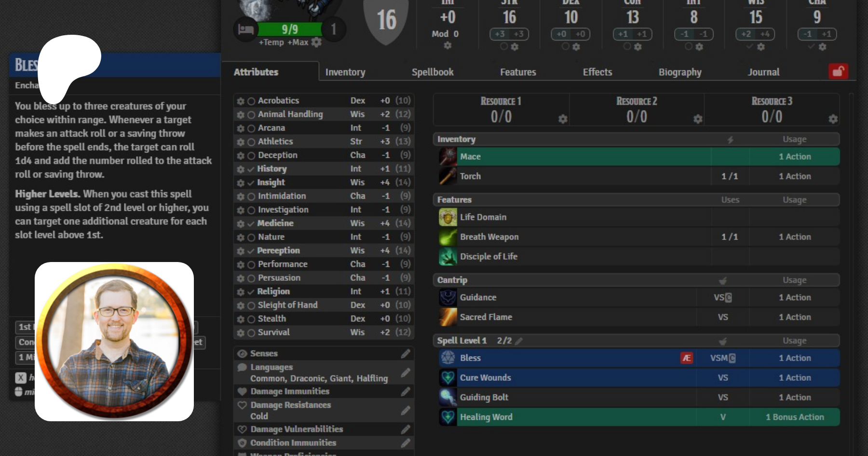
Task: Open Resource 1 configuration gear
Action: (x=562, y=119)
